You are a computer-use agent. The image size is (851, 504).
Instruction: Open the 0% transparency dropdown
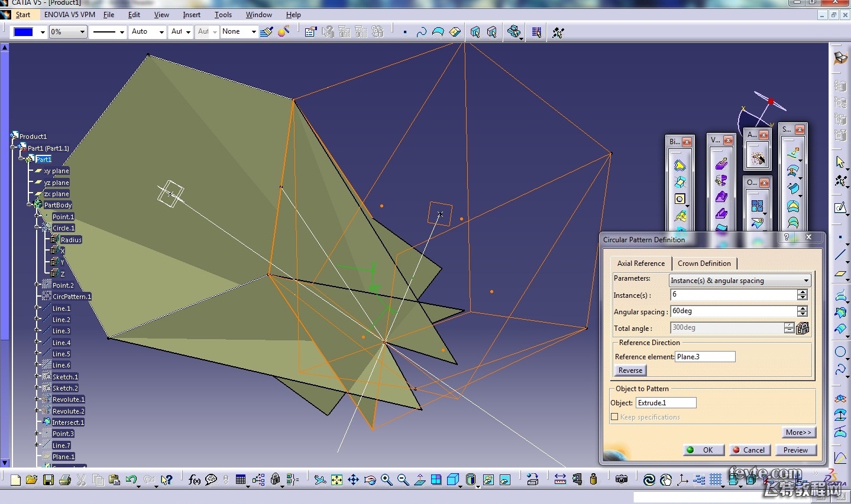pos(82,32)
